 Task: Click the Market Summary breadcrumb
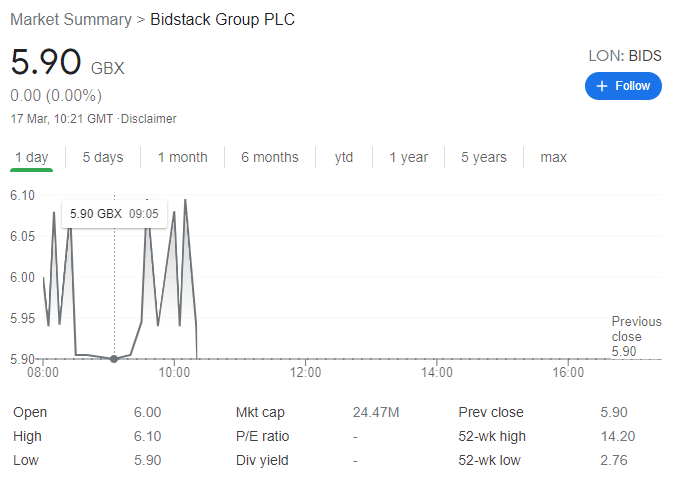coord(71,20)
